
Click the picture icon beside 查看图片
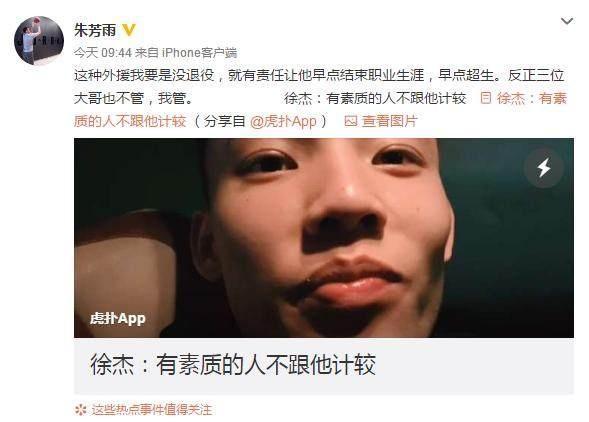[x=350, y=121]
